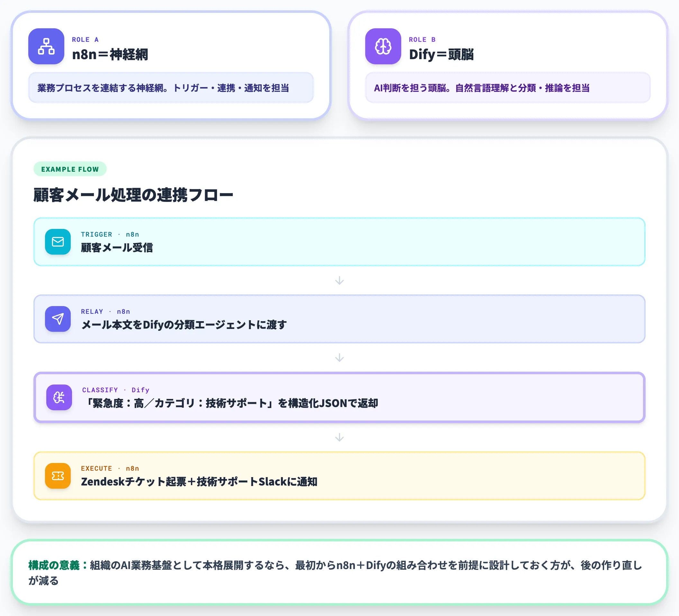The height and width of the screenshot is (616, 679).
Task: Select the CLASSIFY Dify step card
Action: [339, 397]
